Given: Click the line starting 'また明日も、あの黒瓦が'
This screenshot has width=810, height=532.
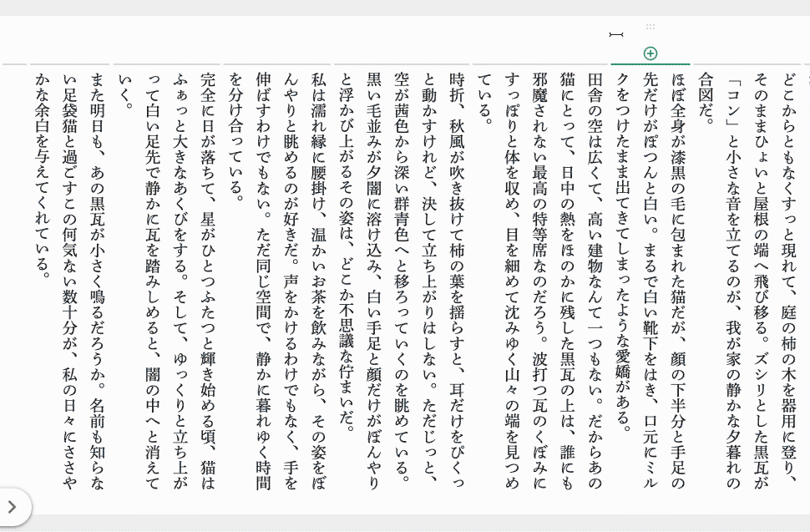Looking at the screenshot, I should pyautogui.click(x=97, y=281).
